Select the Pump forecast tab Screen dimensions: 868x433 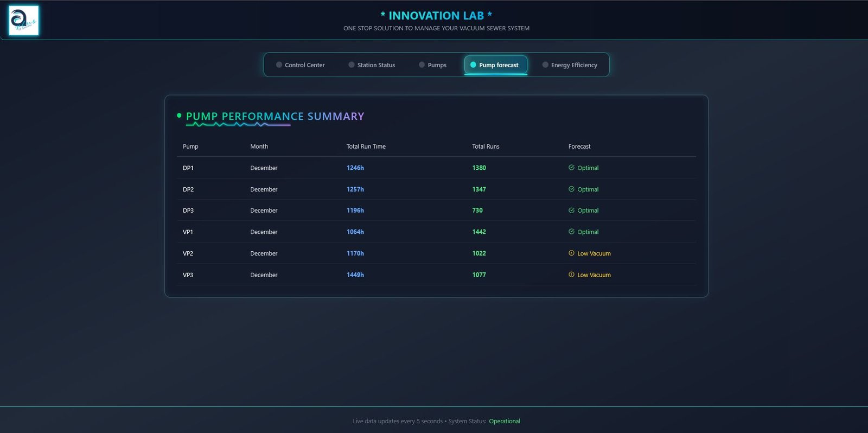495,65
